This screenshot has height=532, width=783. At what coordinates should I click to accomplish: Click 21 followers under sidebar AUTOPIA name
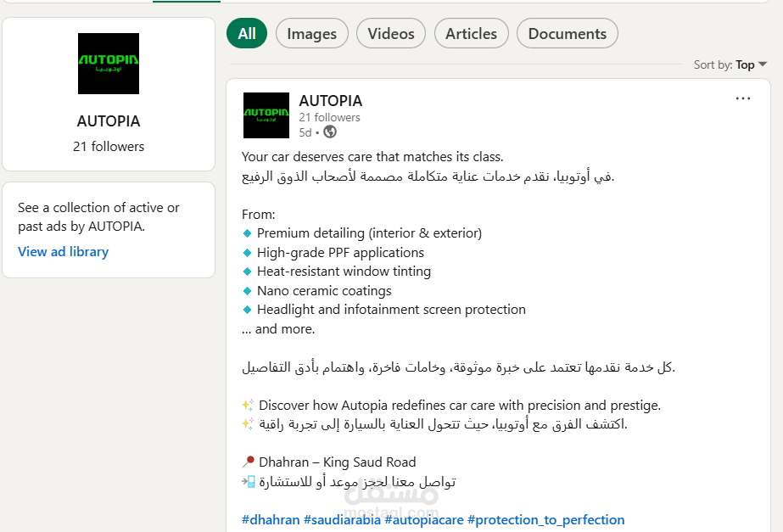coord(109,146)
